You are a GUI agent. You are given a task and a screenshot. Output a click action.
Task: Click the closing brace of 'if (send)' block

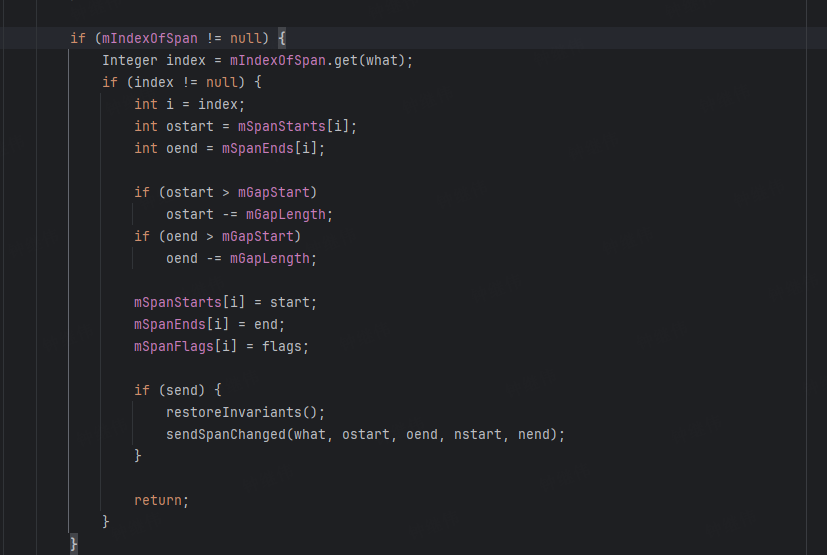tap(138, 455)
